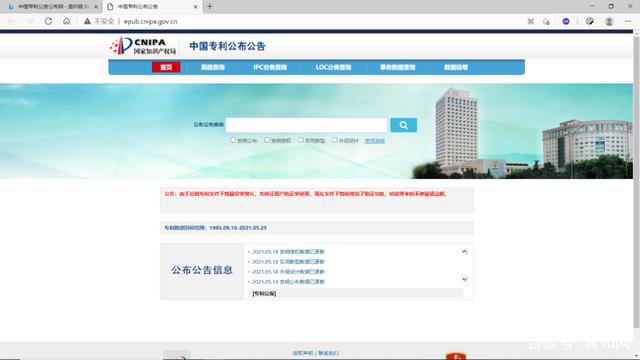Open the browser profile avatar icon
This screenshot has width=640, height=360.
[609, 22]
